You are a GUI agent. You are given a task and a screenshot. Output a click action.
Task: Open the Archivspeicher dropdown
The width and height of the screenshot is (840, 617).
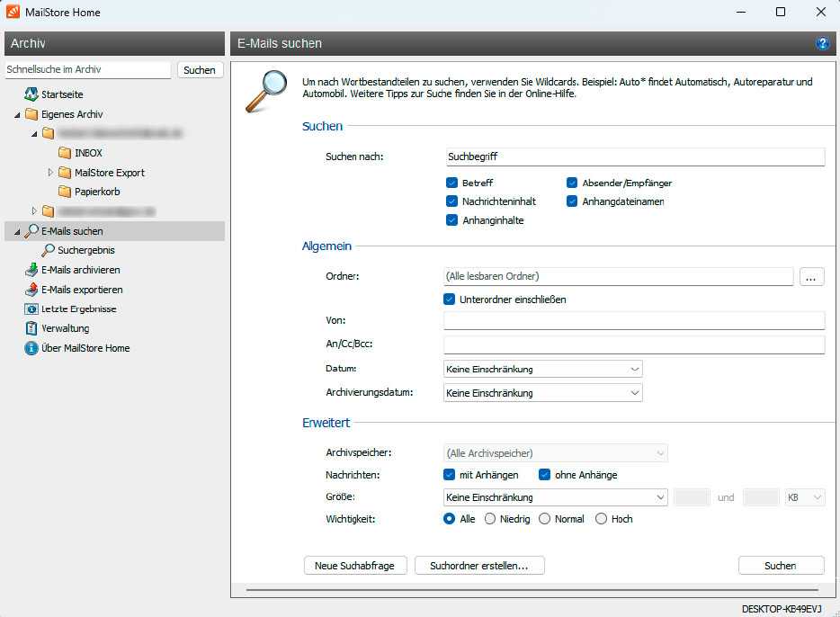pos(556,453)
